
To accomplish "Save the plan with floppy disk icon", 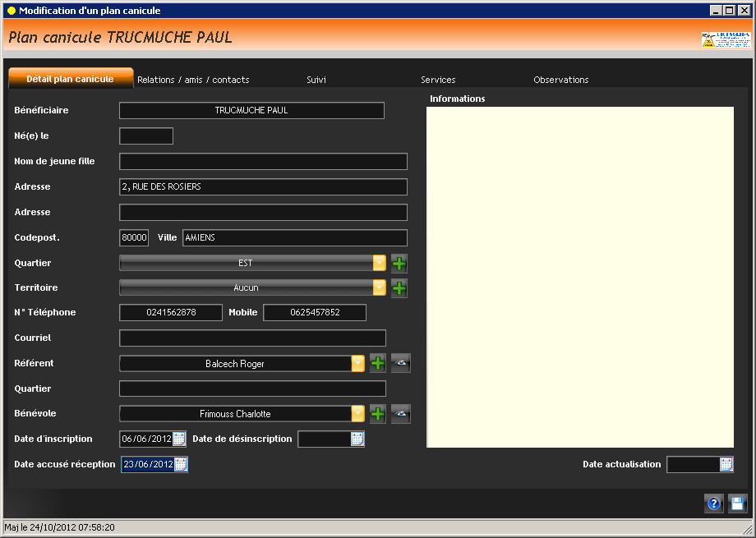I will [x=737, y=504].
